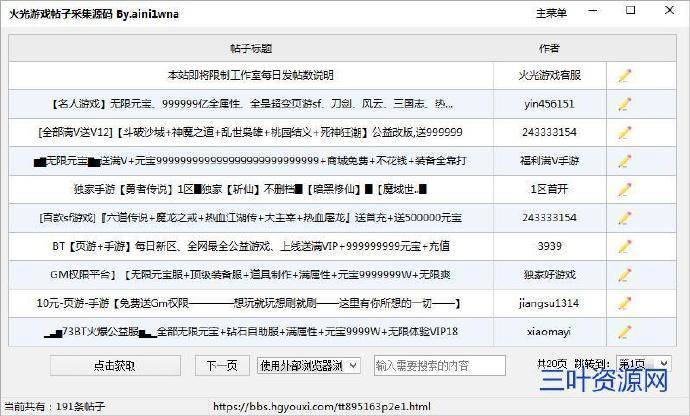Select post starting with 【名人游戏】无限元宝
Image resolution: width=690 pixels, height=416 pixels.
click(x=251, y=104)
